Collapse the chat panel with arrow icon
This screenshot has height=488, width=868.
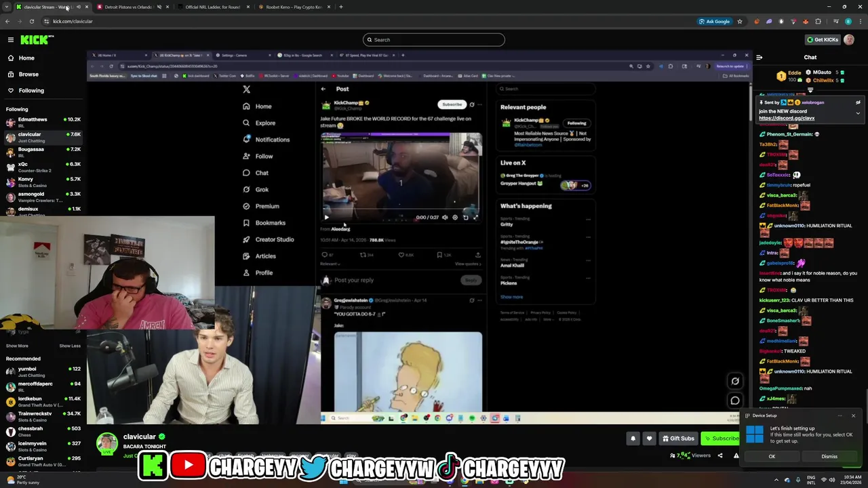(759, 58)
